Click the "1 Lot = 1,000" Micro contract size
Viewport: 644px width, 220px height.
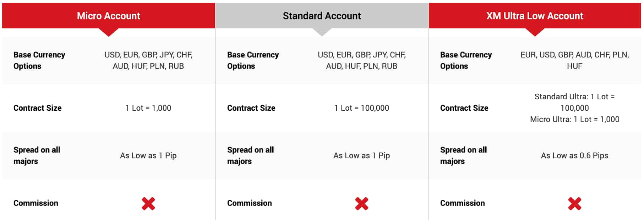click(x=148, y=108)
